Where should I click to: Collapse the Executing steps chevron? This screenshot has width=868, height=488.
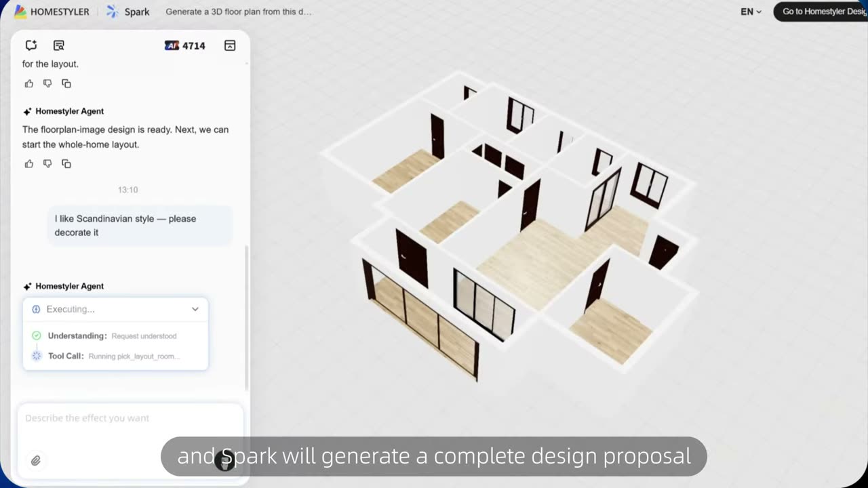pyautogui.click(x=195, y=309)
